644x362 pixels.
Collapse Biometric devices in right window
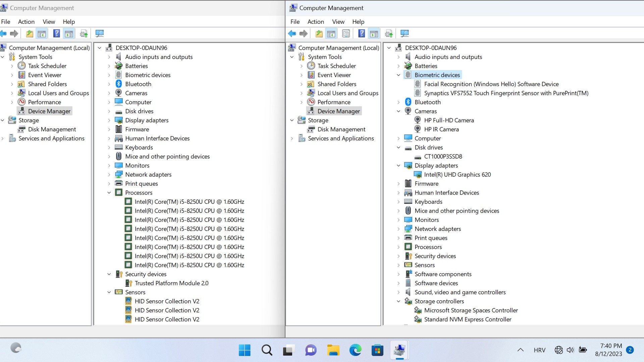[398, 75]
